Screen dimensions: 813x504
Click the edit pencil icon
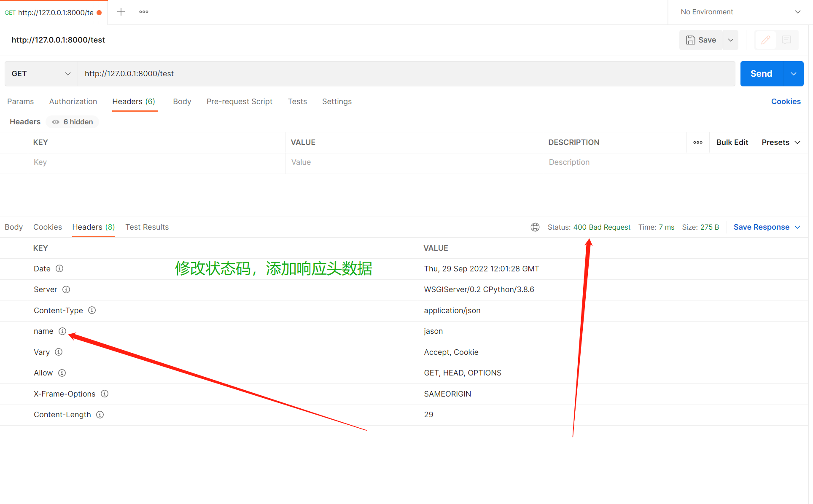click(765, 40)
